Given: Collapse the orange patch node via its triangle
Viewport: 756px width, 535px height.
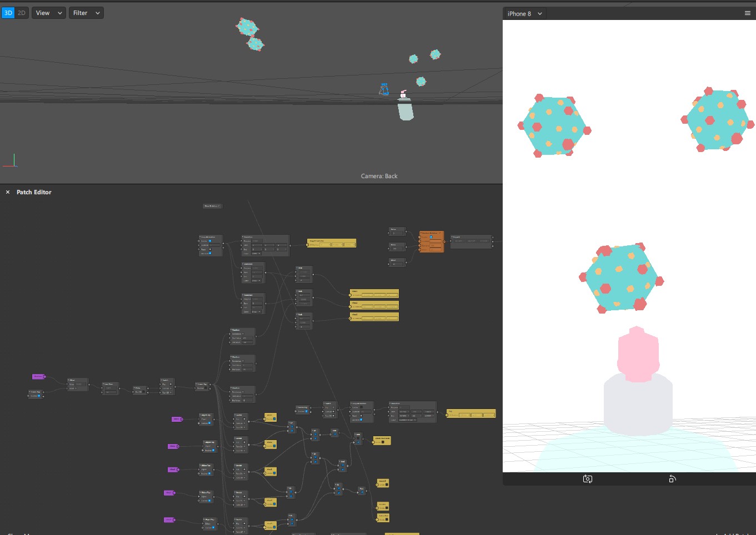Looking at the screenshot, I should pos(421,233).
